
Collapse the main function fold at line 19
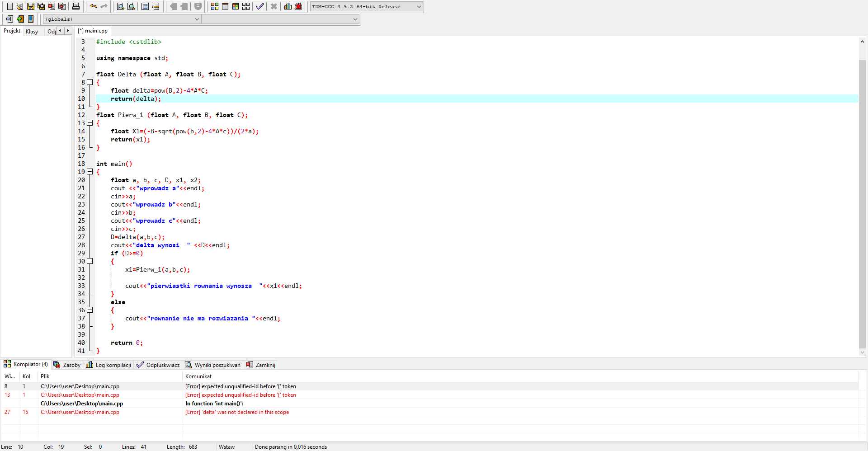pos(90,172)
